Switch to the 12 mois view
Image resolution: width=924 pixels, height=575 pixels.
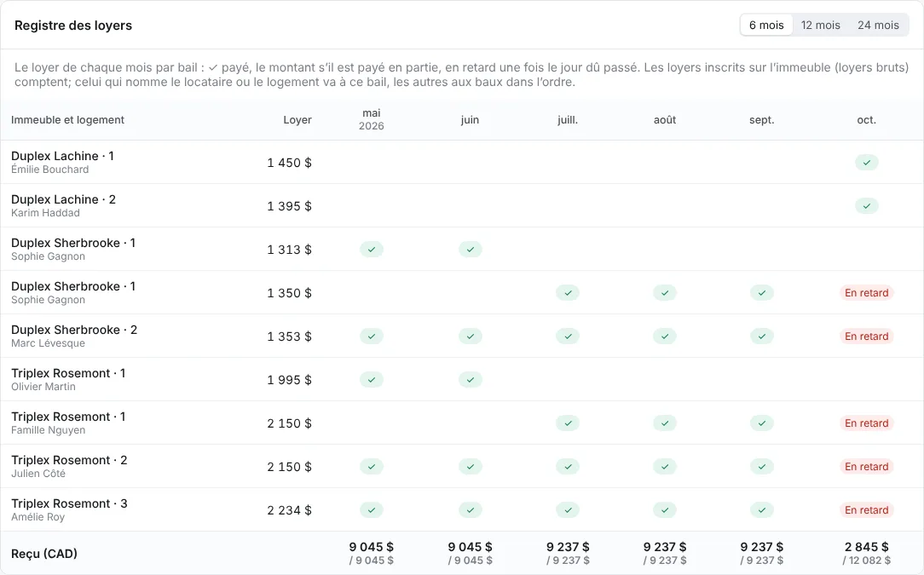(x=820, y=26)
